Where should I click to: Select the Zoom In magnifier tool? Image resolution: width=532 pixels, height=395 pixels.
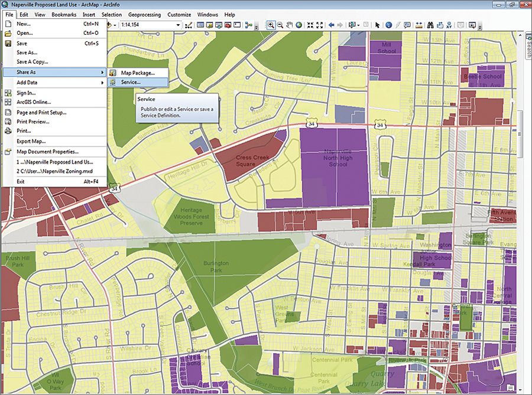[271, 25]
